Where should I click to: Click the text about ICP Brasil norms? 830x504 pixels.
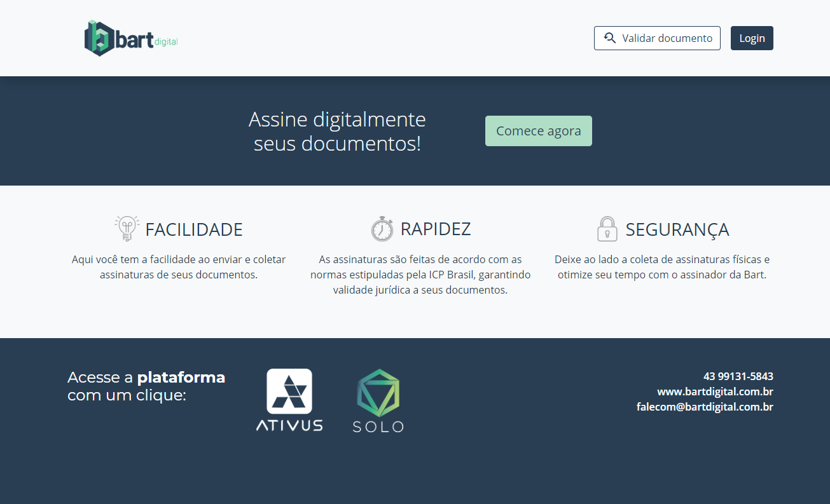(420, 275)
